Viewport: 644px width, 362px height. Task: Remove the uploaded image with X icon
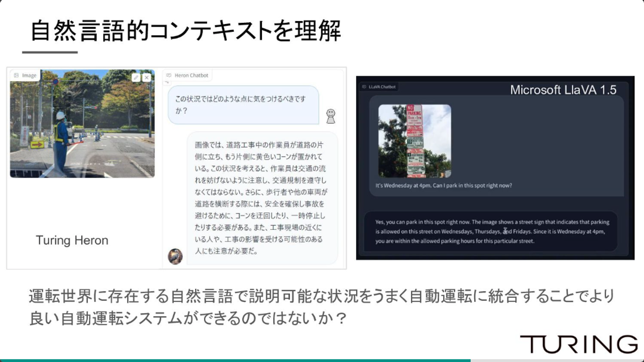click(x=147, y=77)
